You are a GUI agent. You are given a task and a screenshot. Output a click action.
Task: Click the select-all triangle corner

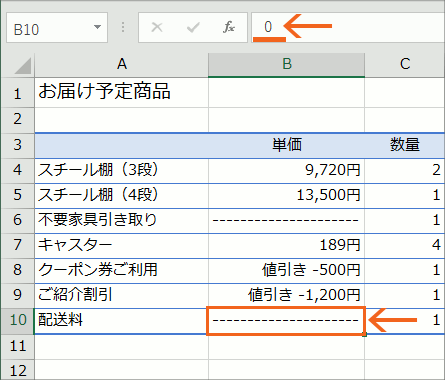(x=23, y=66)
